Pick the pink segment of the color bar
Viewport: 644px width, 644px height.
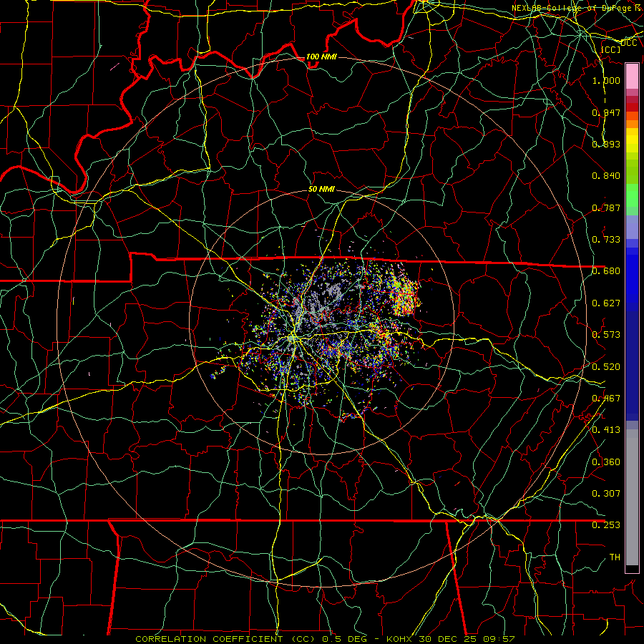(x=632, y=76)
